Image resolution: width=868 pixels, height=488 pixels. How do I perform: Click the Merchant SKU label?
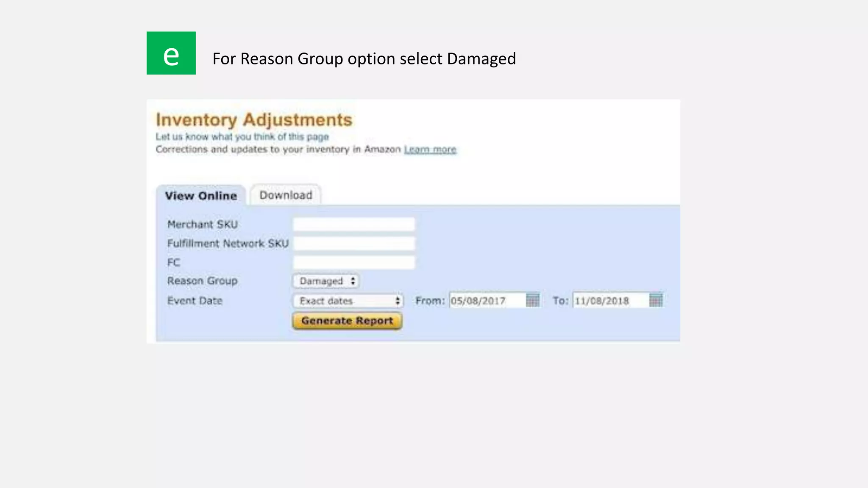click(x=202, y=225)
